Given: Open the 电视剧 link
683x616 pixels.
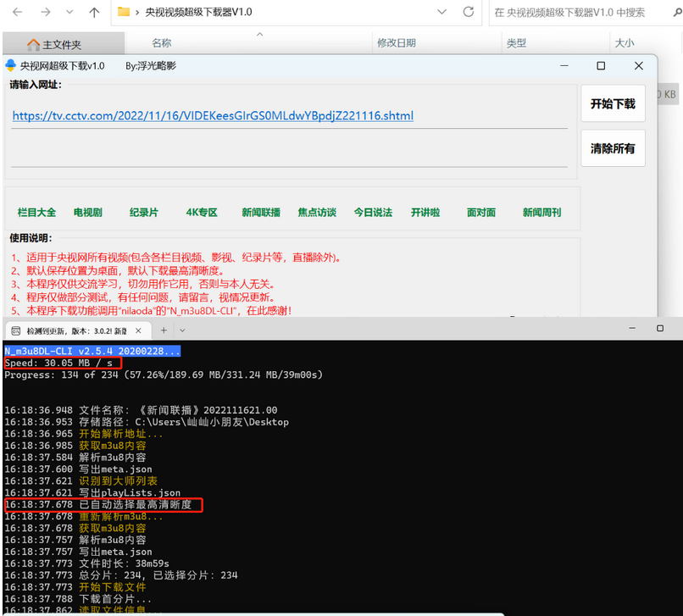Looking at the screenshot, I should point(88,213).
